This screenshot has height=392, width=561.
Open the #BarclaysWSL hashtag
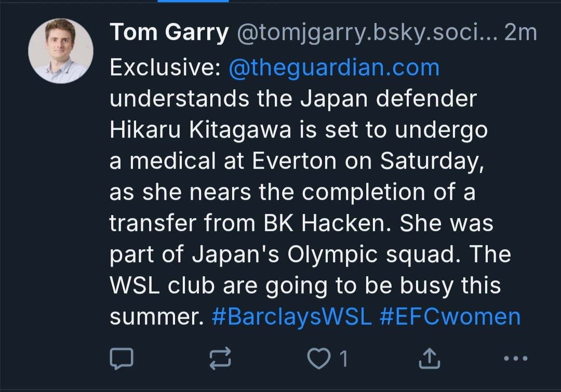(x=292, y=317)
